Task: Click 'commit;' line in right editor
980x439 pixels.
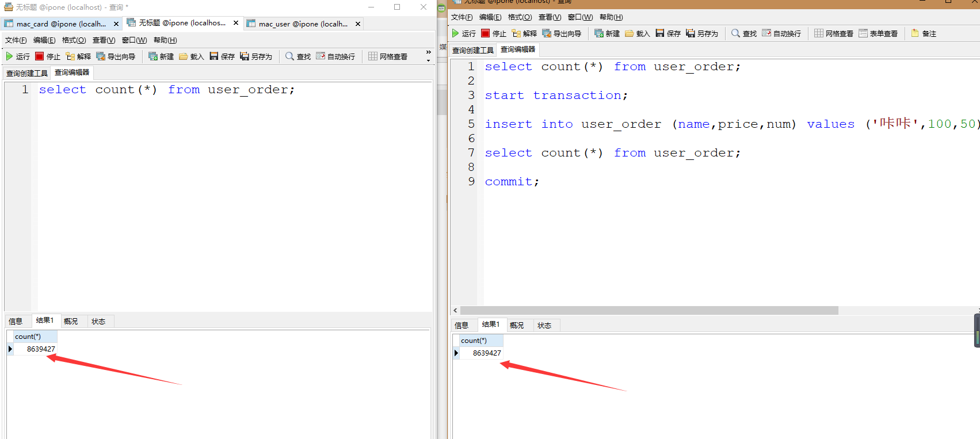Action: click(x=512, y=182)
